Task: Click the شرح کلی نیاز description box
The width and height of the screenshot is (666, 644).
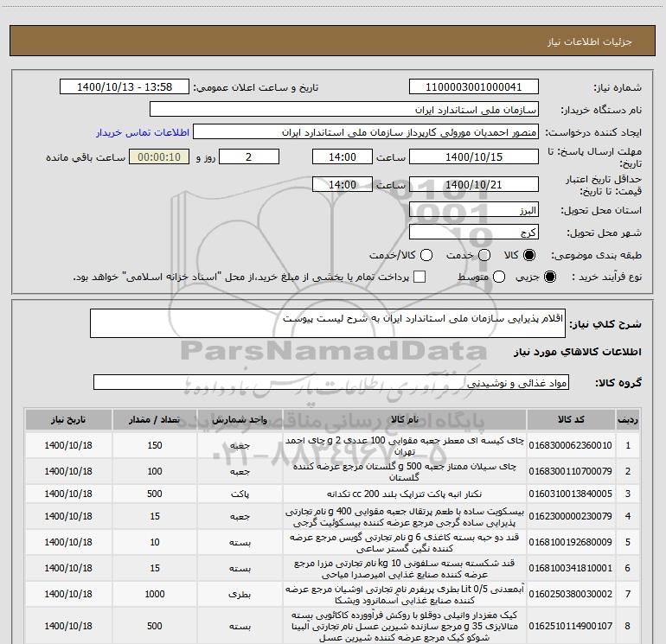Action: tap(328, 323)
